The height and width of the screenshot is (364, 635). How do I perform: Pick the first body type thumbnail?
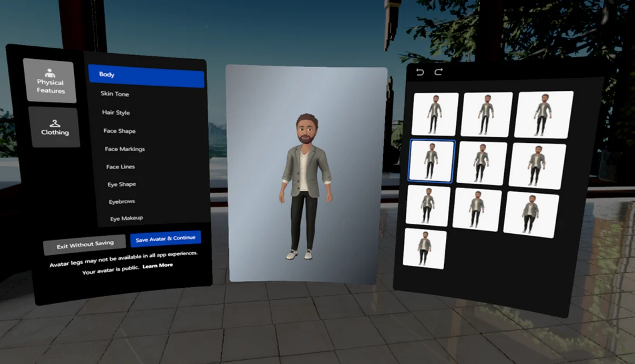[x=435, y=113]
